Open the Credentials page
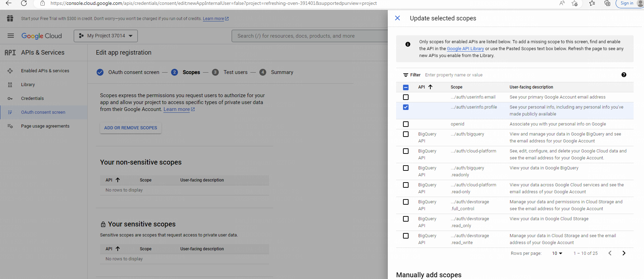The image size is (644, 279). click(33, 99)
